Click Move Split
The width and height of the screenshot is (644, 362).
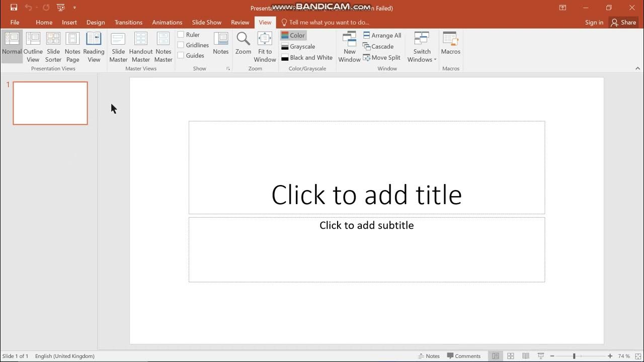point(382,57)
